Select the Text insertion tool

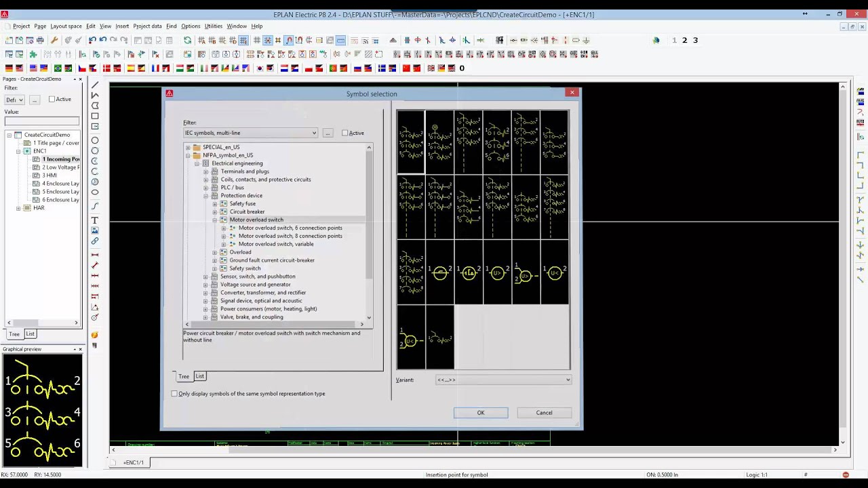click(95, 220)
